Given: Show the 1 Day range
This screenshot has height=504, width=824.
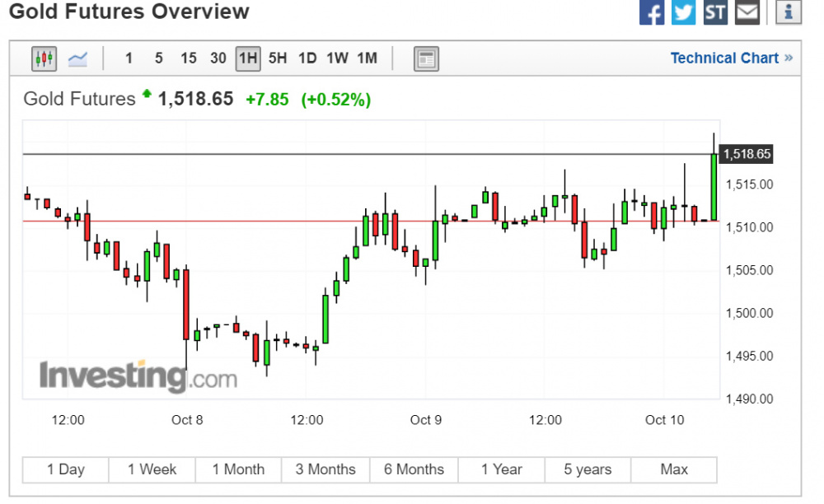Looking at the screenshot, I should (x=66, y=469).
